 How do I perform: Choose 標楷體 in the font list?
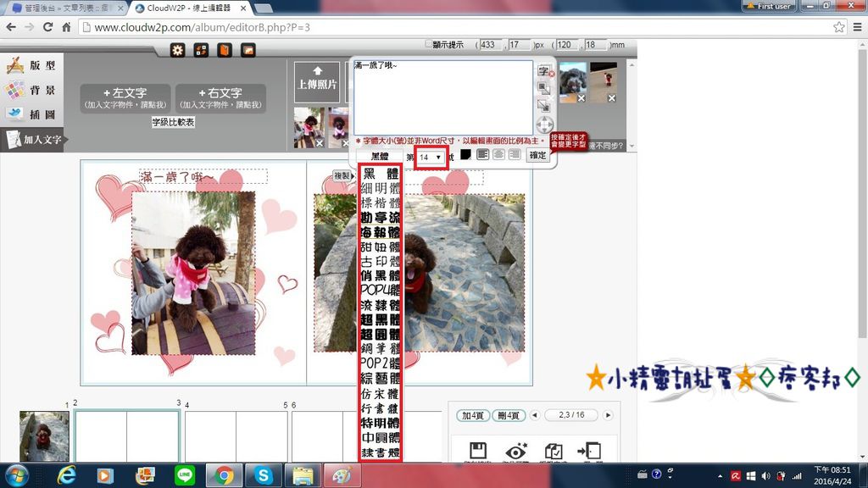(x=381, y=202)
